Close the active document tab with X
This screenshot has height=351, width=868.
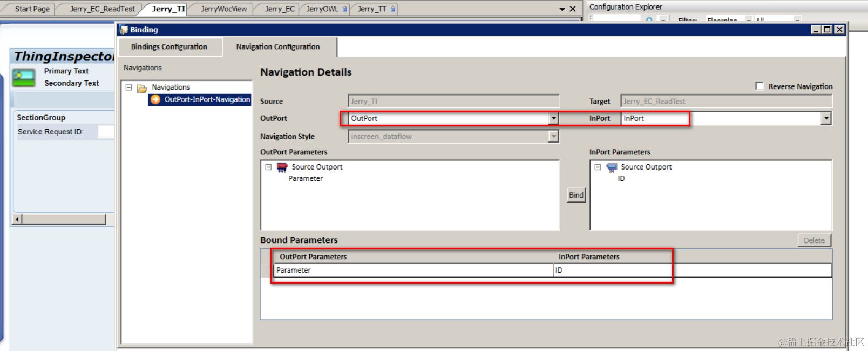[x=573, y=9]
